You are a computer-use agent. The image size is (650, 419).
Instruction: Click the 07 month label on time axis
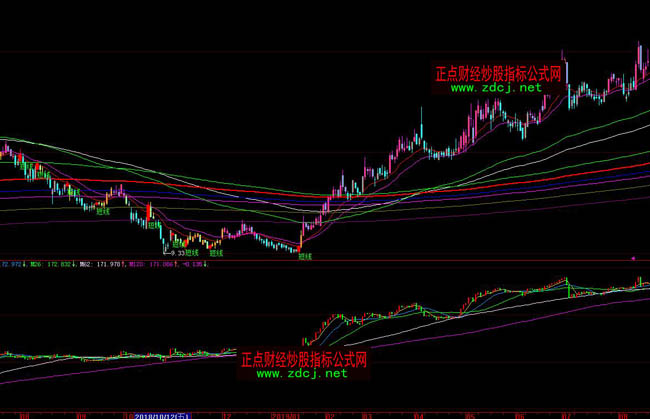point(565,413)
